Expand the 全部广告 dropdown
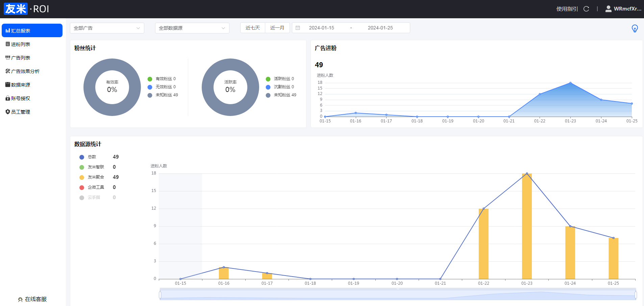The width and height of the screenshot is (644, 306). tap(107, 28)
